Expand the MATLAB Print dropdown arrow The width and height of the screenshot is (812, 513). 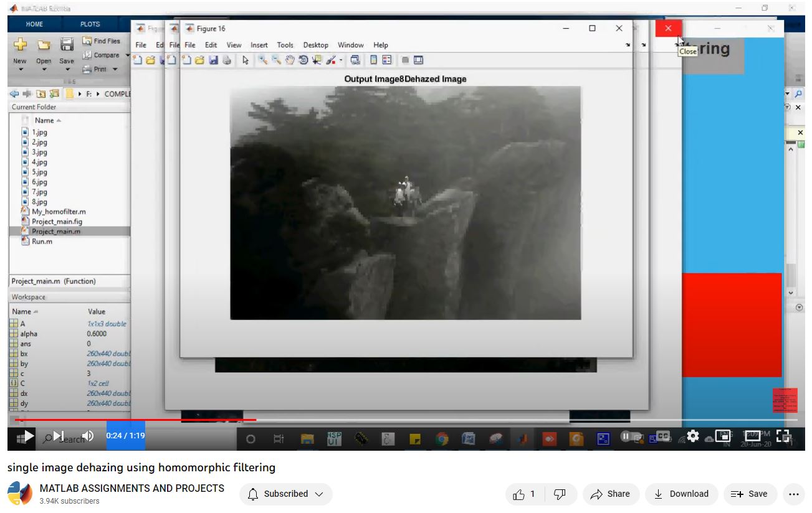[x=115, y=70]
